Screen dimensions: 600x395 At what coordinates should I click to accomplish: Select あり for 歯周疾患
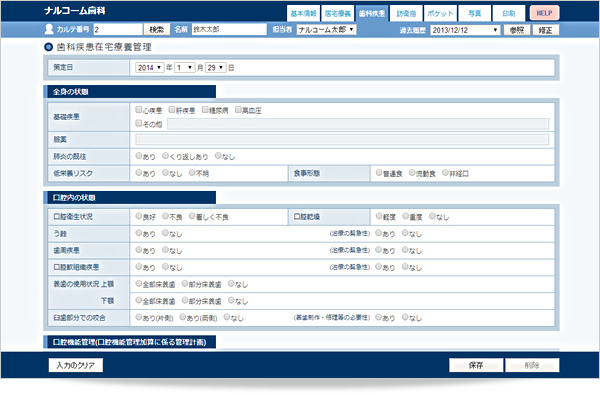[139, 250]
